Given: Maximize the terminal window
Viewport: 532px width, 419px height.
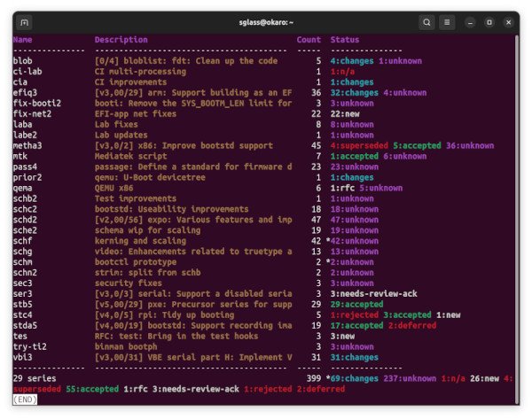Looking at the screenshot, I should tap(489, 22).
